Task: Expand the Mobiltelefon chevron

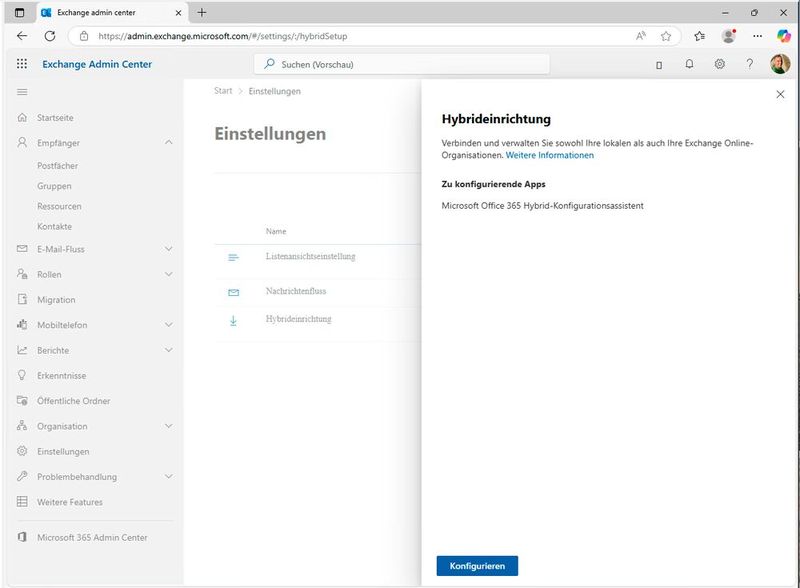Action: coord(169,325)
